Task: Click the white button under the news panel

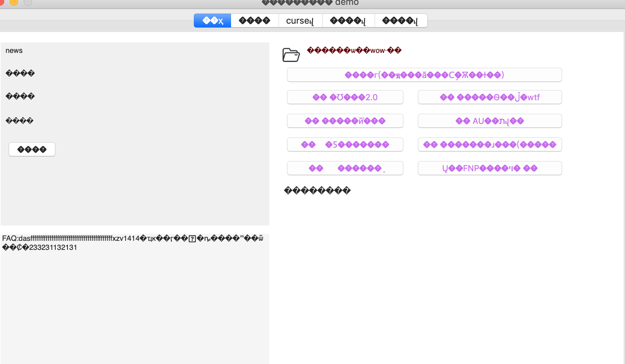Action: tap(32, 149)
